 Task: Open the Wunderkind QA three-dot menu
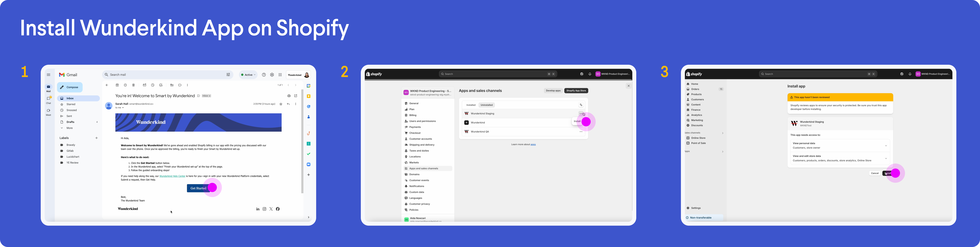coord(581,132)
